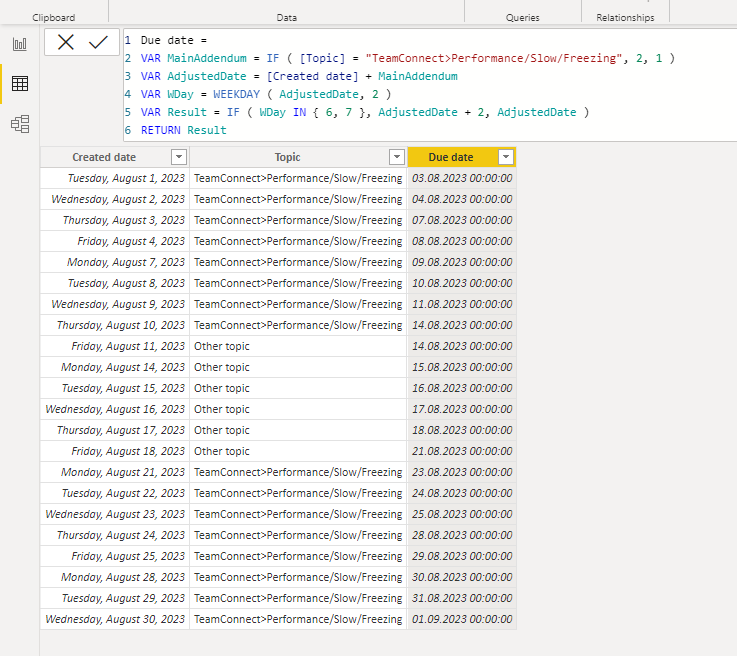
Task: Select due date '03.08.2023 00:00:00'
Action: (x=462, y=178)
